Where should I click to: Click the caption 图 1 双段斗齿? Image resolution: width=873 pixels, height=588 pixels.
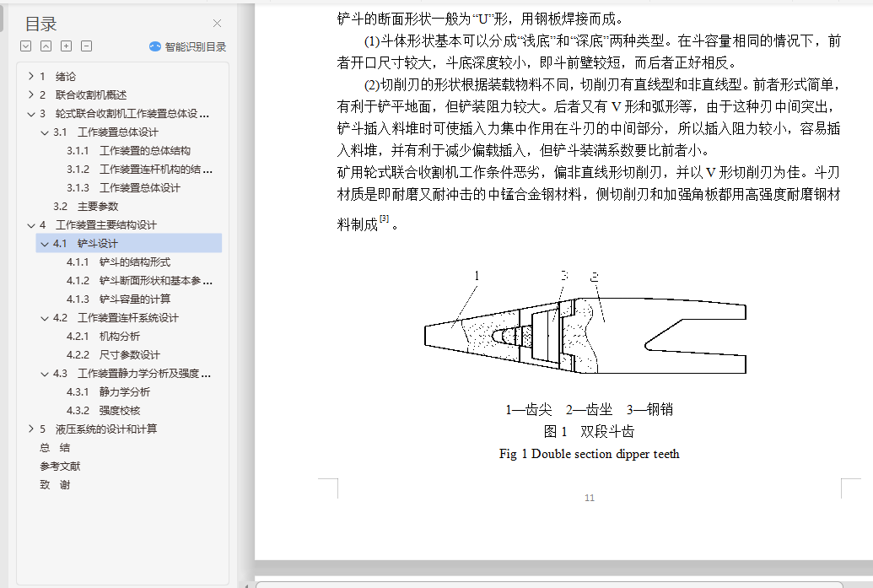click(589, 432)
